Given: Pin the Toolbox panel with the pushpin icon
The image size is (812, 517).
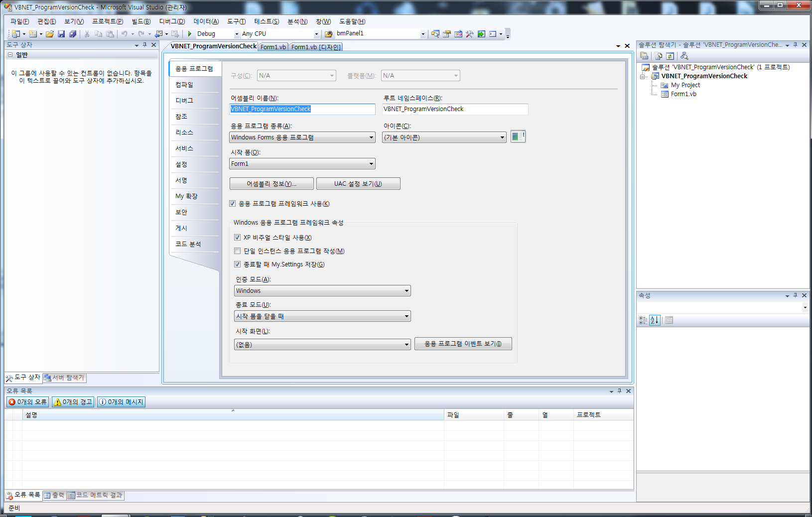Looking at the screenshot, I should pyautogui.click(x=145, y=45).
